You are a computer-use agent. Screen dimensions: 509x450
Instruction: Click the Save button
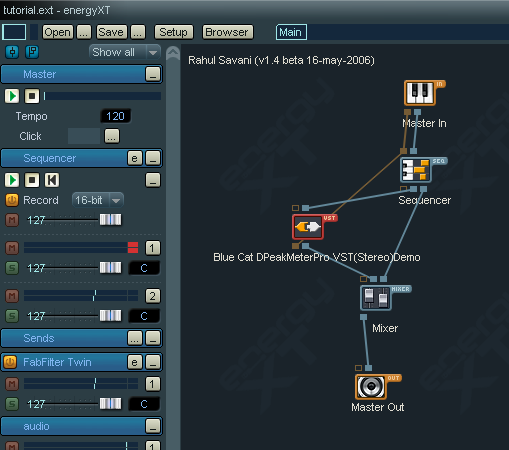point(111,32)
